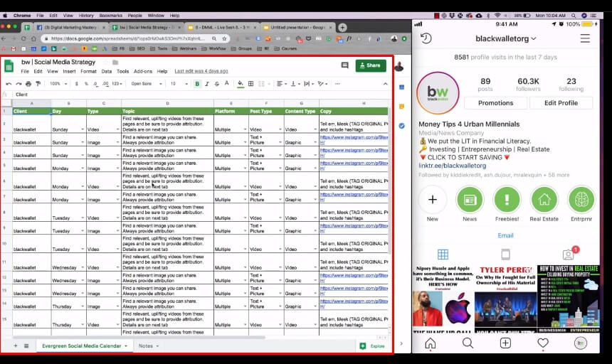Click the Spotlight search icon in menu bar
The width and height of the screenshot is (612, 364).
pyautogui.click(x=574, y=16)
